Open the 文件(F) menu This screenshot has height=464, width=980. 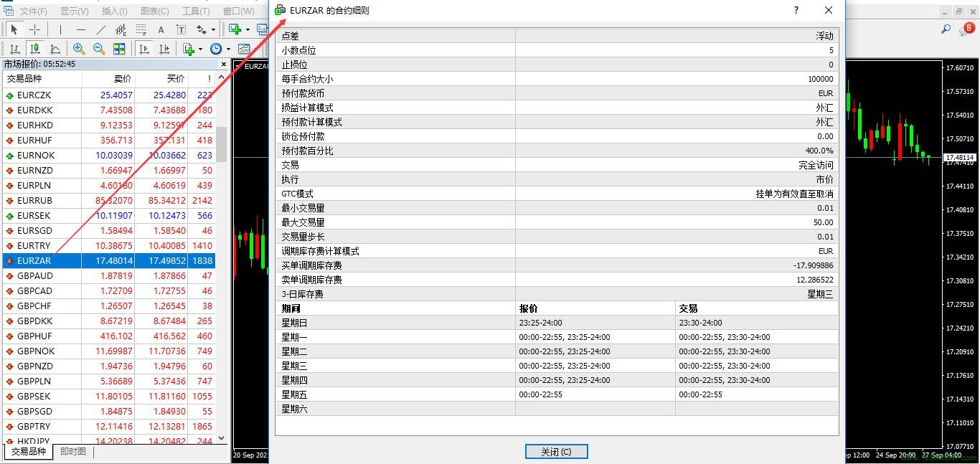34,11
